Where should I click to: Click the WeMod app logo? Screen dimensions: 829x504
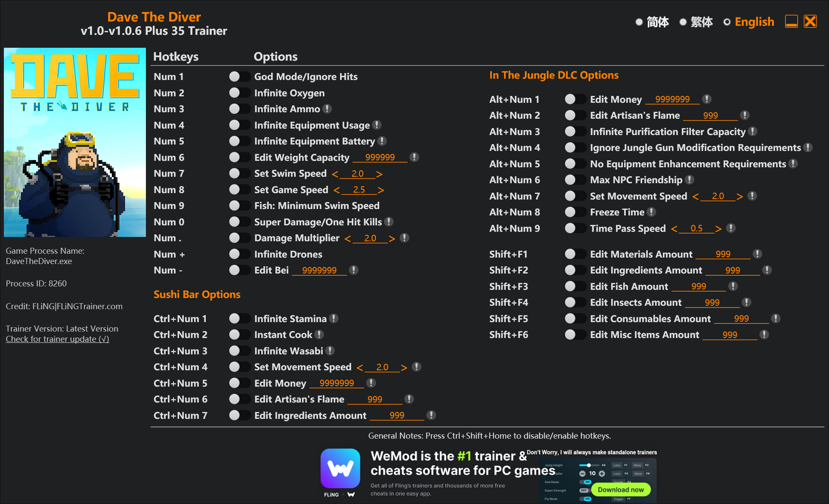pyautogui.click(x=340, y=468)
